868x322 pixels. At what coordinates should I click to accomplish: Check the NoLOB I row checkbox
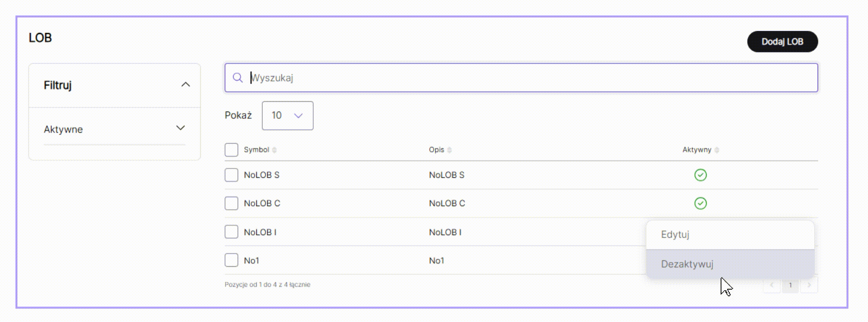[232, 232]
